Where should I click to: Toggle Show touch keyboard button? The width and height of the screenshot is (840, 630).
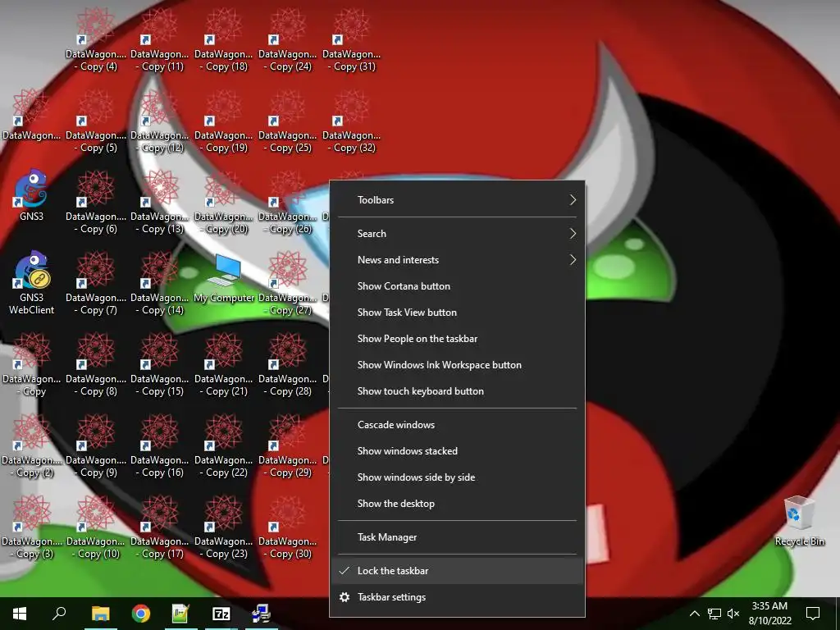[x=457, y=391]
